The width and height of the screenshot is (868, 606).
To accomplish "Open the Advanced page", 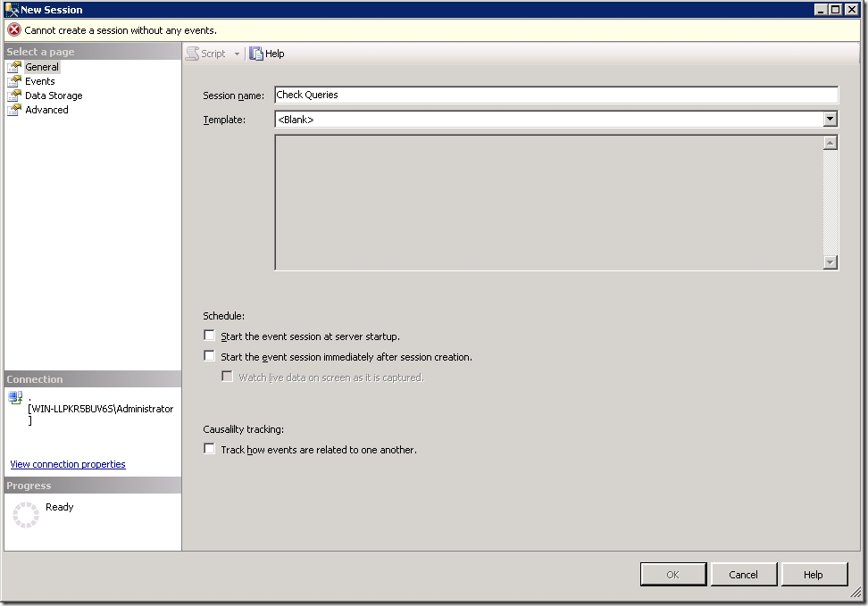I will coord(46,110).
